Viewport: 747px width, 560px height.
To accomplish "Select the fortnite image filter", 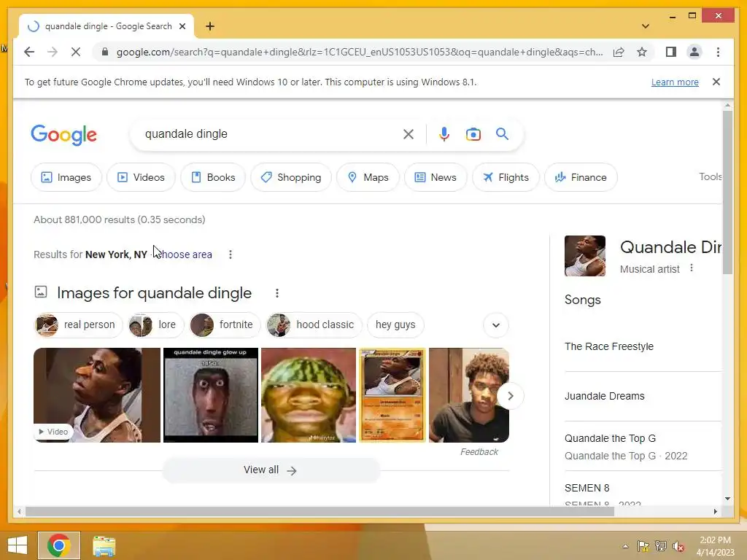I will coord(225,324).
